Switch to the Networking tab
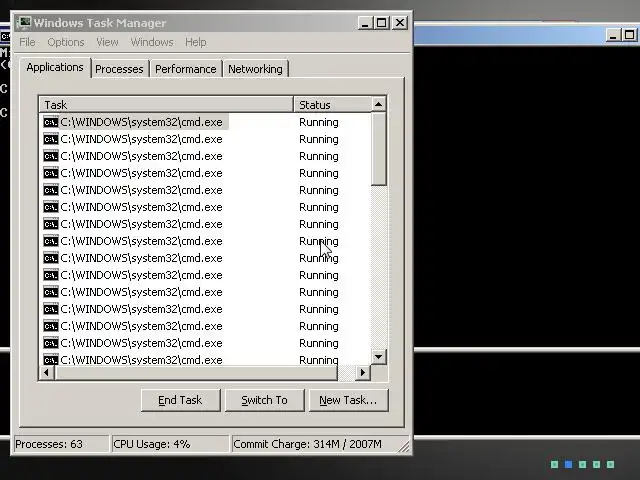 [x=255, y=69]
